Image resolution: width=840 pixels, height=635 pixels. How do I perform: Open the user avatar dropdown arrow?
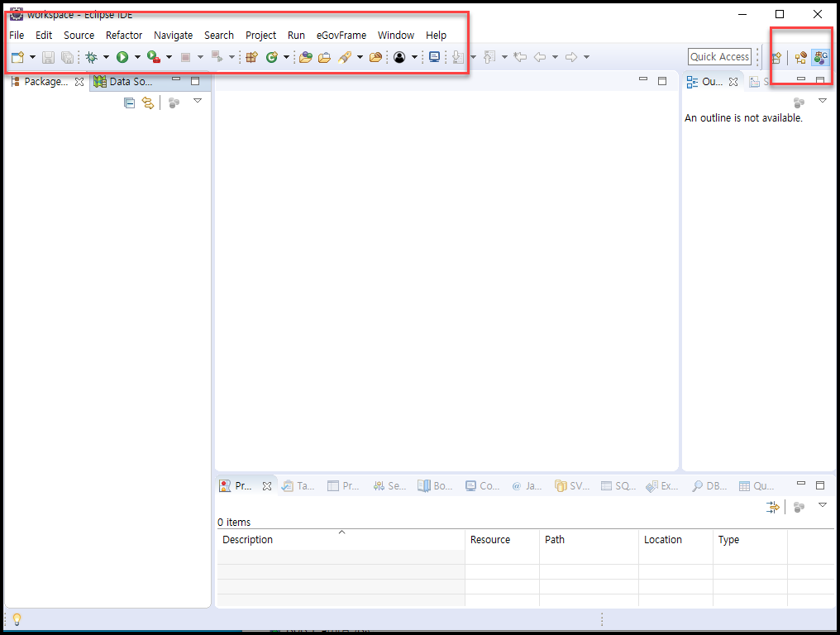coord(414,57)
